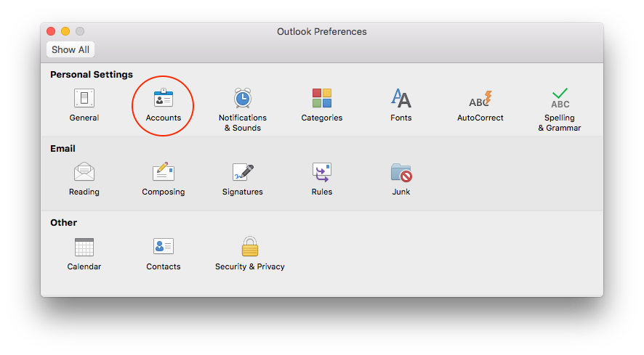Image resolution: width=644 pixels, height=355 pixels.
Task: Click the Show All button
Action: pyautogui.click(x=71, y=49)
